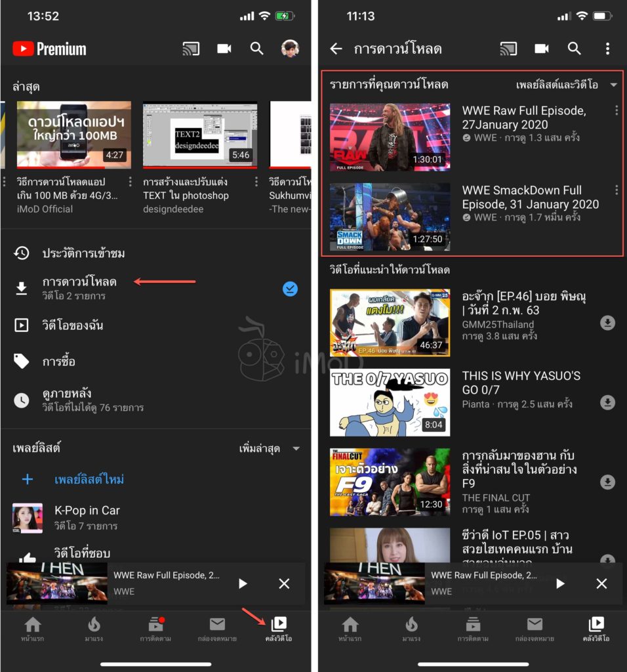Image resolution: width=627 pixels, height=672 pixels.
Task: Toggle download for อะจ๊าก EP.46 video
Action: (607, 324)
